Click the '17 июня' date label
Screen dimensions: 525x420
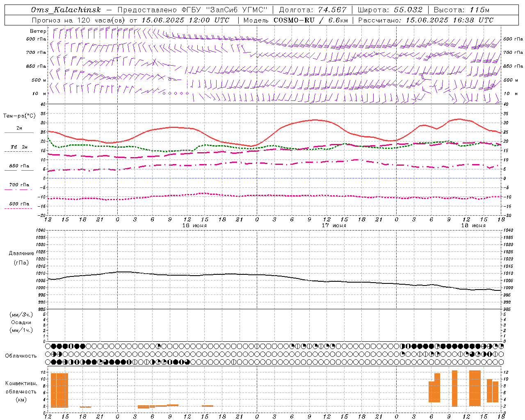334,226
